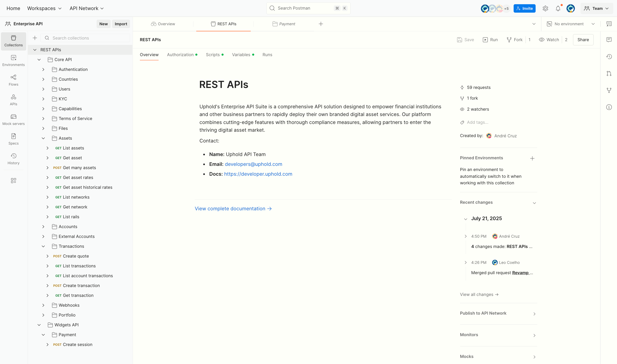Switch to the Authorization tab
617x364 pixels.
(x=182, y=55)
